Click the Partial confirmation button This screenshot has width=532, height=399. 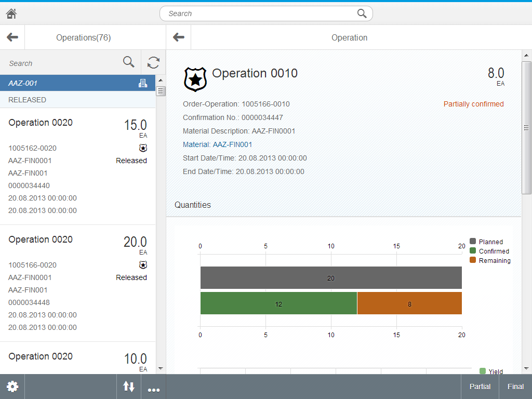point(480,387)
